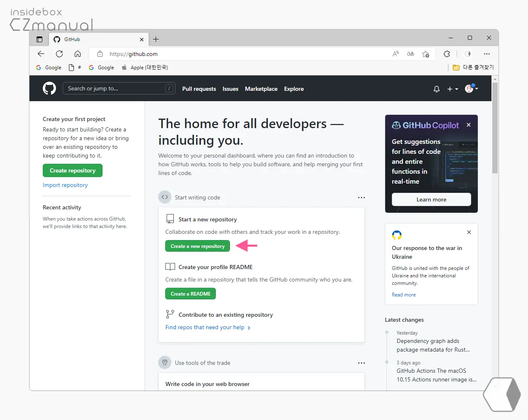Open the Apple (대한민국) bookmark
The width and height of the screenshot is (528, 420).
145,67
